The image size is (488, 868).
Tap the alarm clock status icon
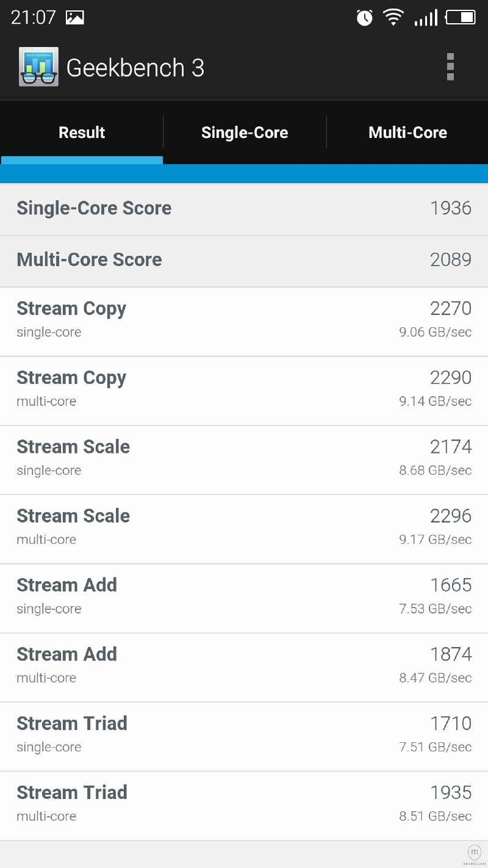click(365, 18)
